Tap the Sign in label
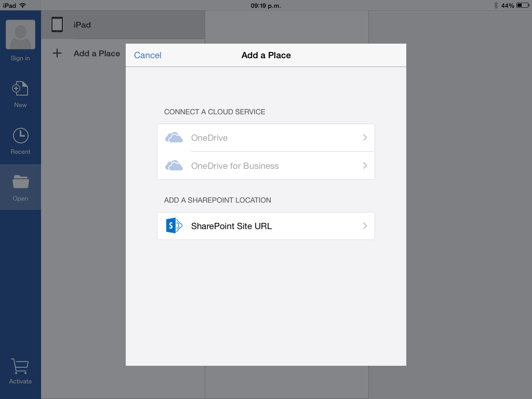Image resolution: width=532 pixels, height=399 pixels. tap(20, 58)
